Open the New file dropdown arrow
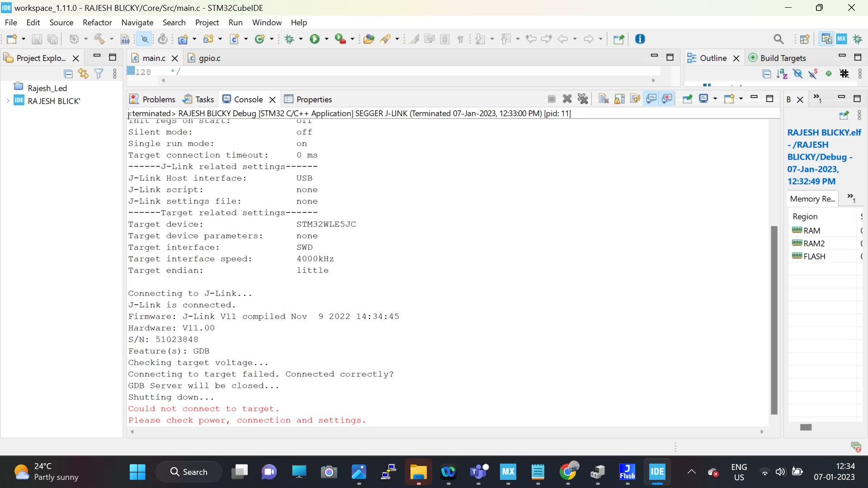 (x=24, y=39)
